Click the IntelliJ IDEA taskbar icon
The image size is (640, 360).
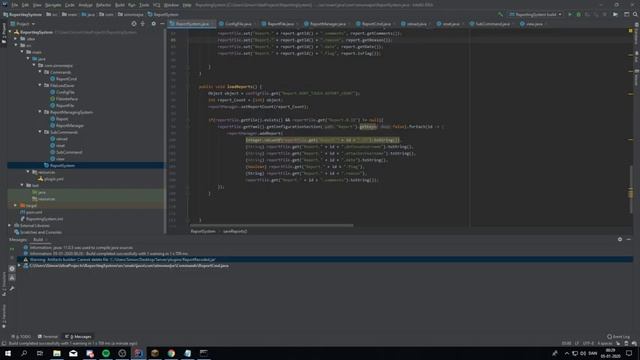(x=138, y=353)
